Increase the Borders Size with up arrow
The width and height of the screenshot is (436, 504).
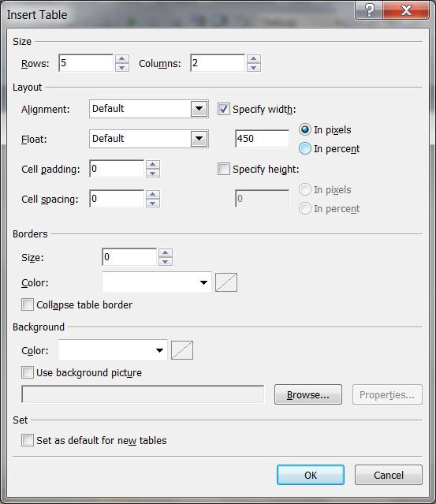[165, 253]
